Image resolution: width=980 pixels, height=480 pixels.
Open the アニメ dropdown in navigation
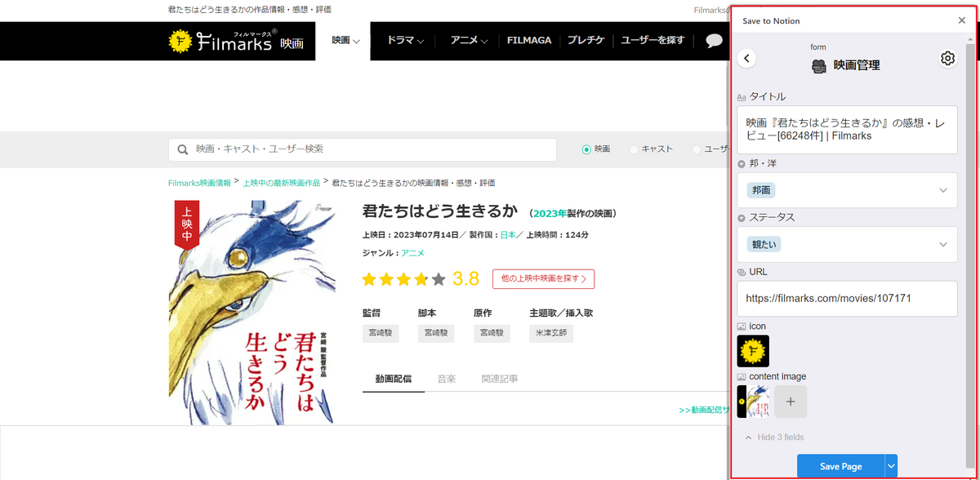point(469,41)
